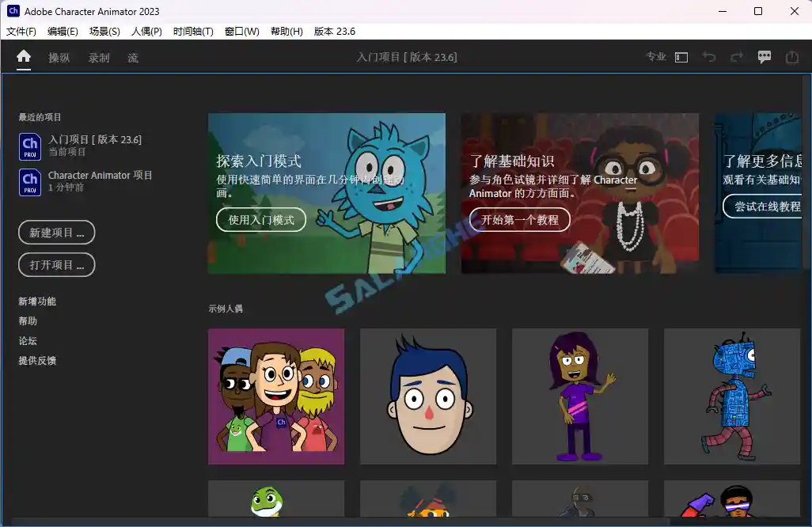812x527 pixels.
Task: Open the 场景(S) menu
Action: [x=104, y=32]
